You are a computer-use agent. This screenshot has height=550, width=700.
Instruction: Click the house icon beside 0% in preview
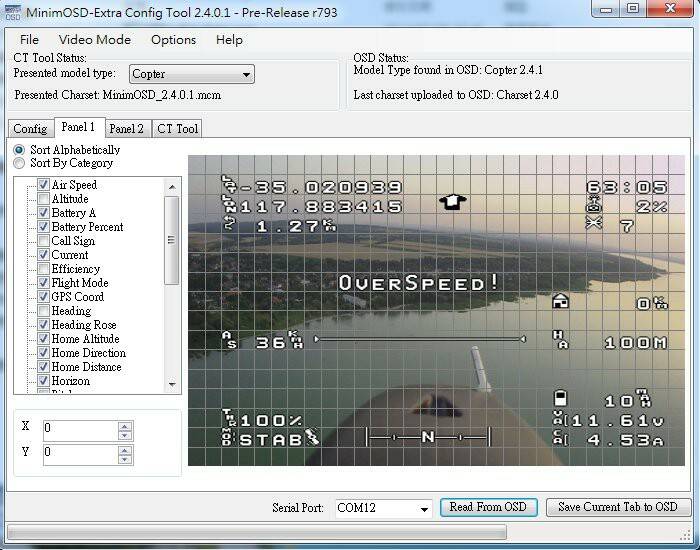[x=561, y=301]
